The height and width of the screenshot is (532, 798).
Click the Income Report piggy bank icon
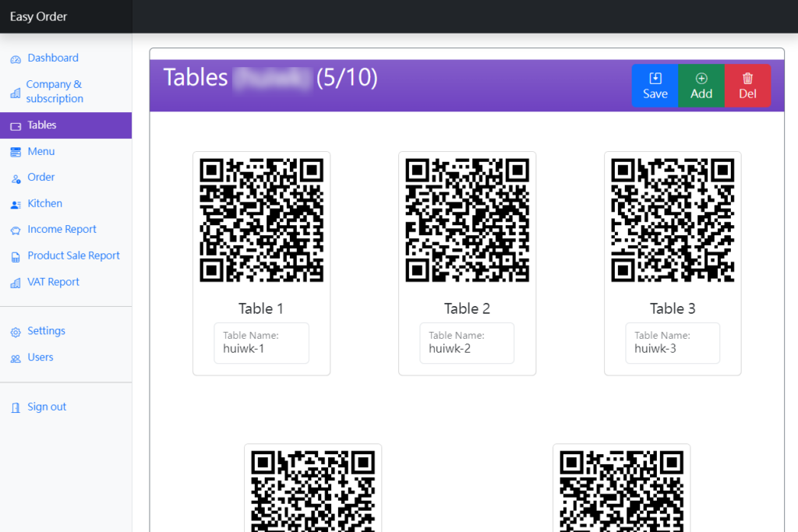[x=16, y=231]
